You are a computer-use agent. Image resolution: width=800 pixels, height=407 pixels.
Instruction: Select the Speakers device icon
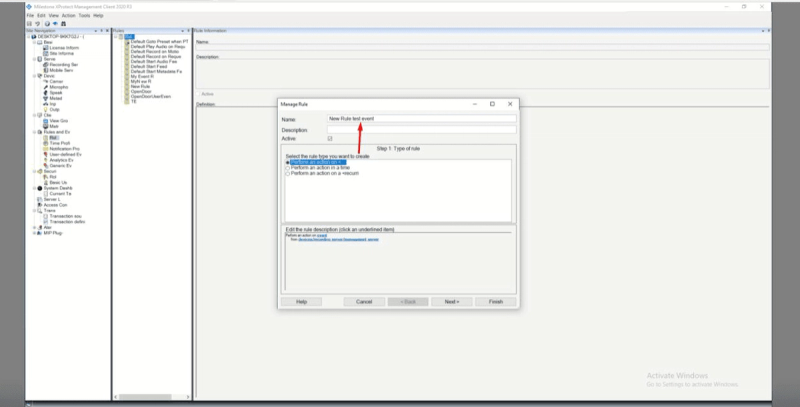pos(46,93)
